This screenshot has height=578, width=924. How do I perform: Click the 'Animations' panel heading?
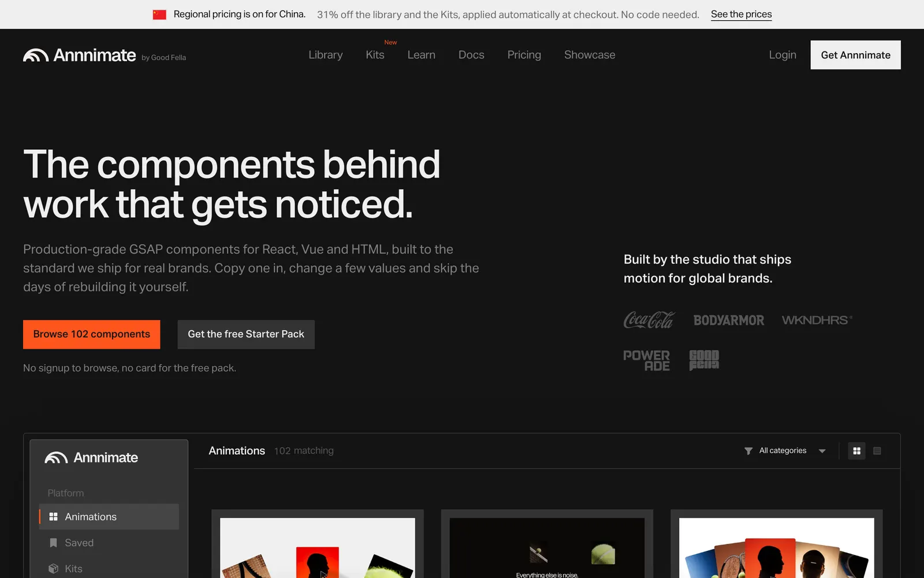point(237,451)
